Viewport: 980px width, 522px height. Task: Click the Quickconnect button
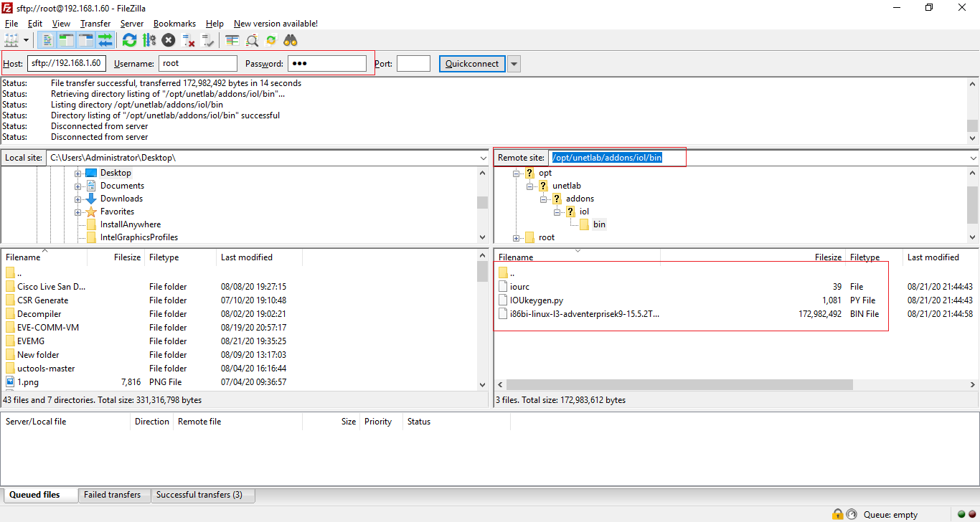click(472, 64)
